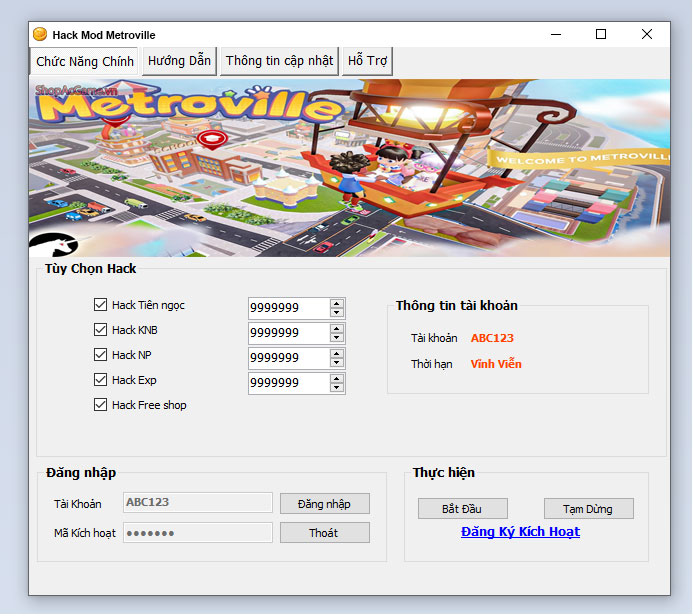This screenshot has height=616, width=693.
Task: Switch to the Chức Năng Chính tab
Action: (x=85, y=61)
